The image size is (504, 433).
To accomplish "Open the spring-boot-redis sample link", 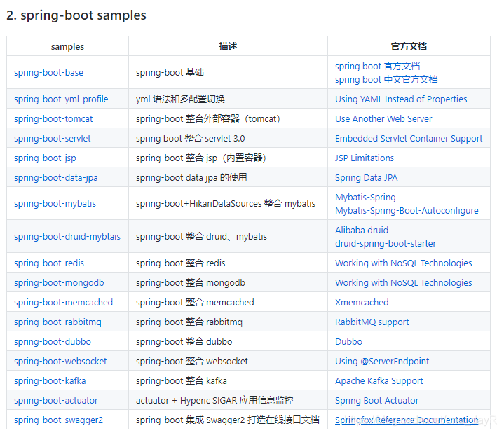I will tap(49, 263).
